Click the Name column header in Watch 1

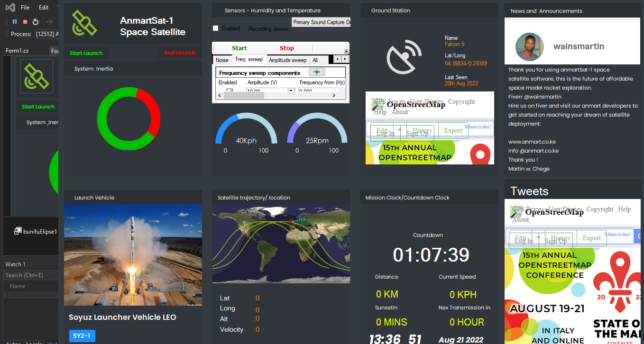click(x=18, y=286)
